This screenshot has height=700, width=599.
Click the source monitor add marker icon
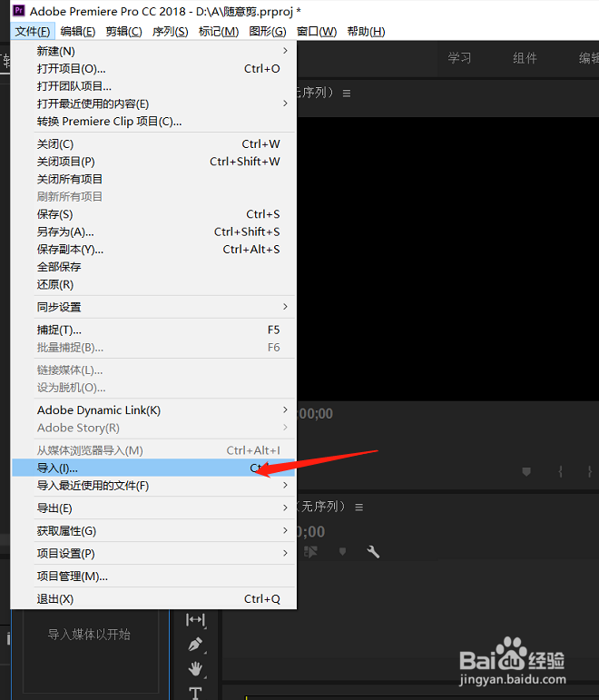point(526,471)
